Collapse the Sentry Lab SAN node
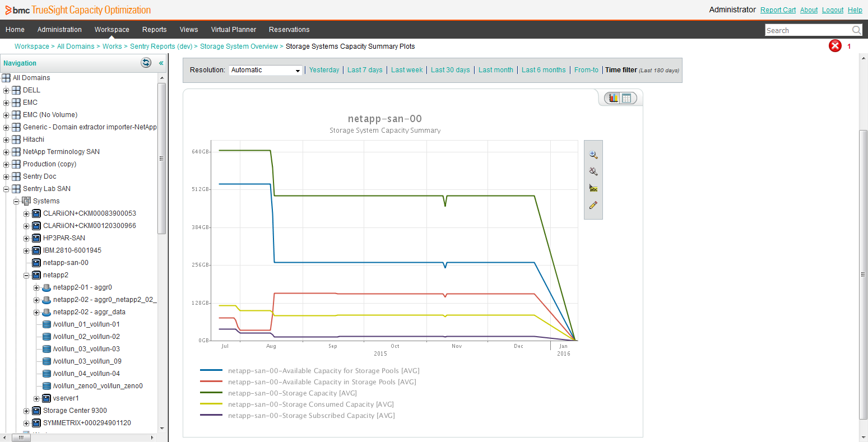868x442 pixels. 6,189
